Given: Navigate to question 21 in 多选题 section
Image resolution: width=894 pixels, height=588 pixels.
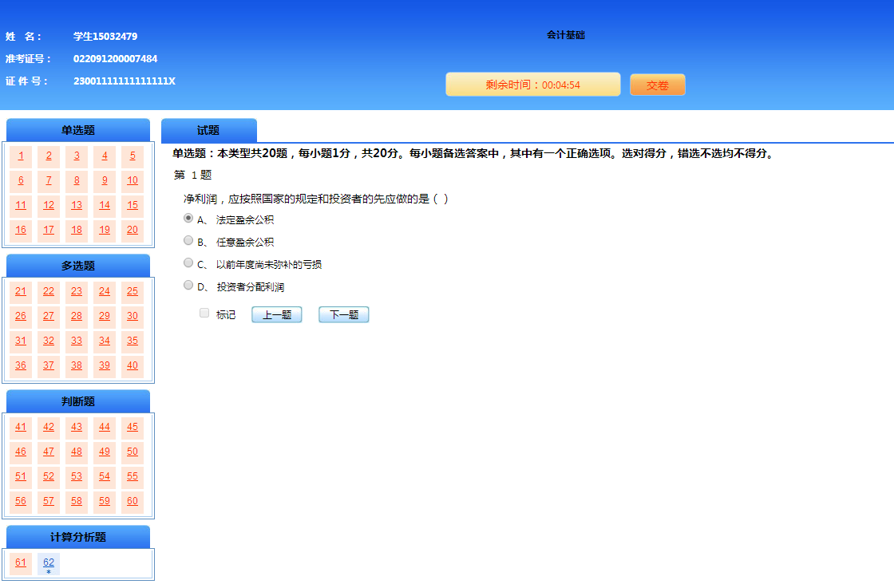Looking at the screenshot, I should 21,291.
